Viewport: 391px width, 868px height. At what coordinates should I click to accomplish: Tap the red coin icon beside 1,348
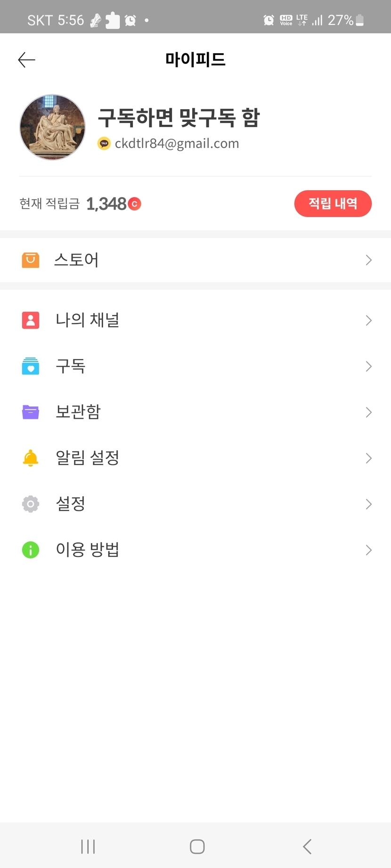tap(135, 204)
